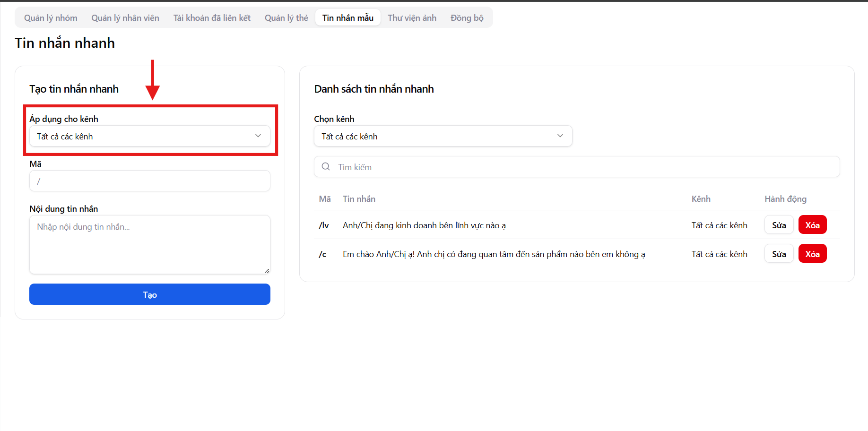The width and height of the screenshot is (868, 431).
Task: Edit the /lv quick message with Sửa
Action: (779, 225)
